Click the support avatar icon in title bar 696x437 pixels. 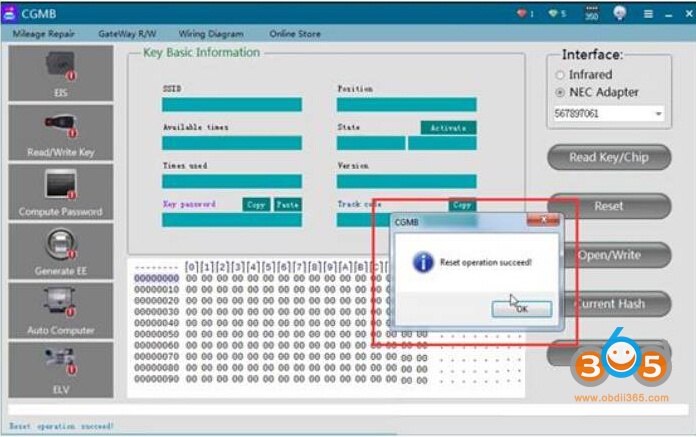(x=621, y=13)
